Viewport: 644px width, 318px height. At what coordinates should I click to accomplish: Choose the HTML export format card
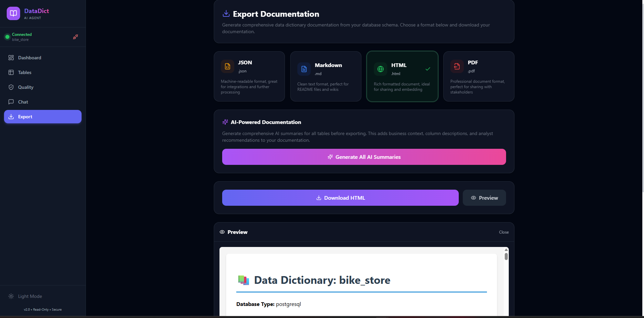click(x=402, y=76)
